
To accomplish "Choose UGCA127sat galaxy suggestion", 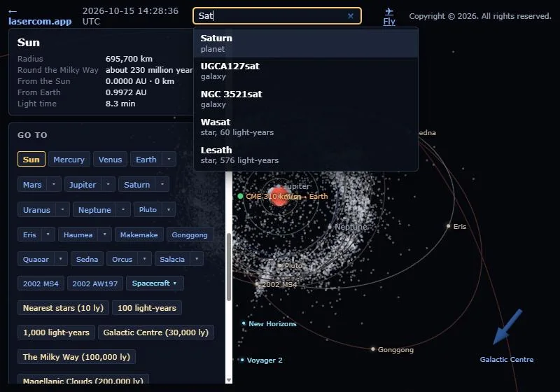I will pos(306,71).
